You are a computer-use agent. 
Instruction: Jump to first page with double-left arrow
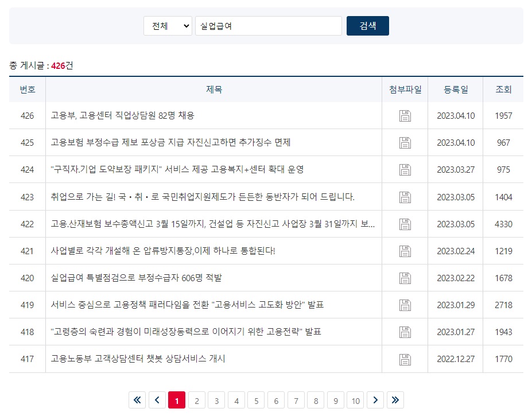click(x=137, y=400)
